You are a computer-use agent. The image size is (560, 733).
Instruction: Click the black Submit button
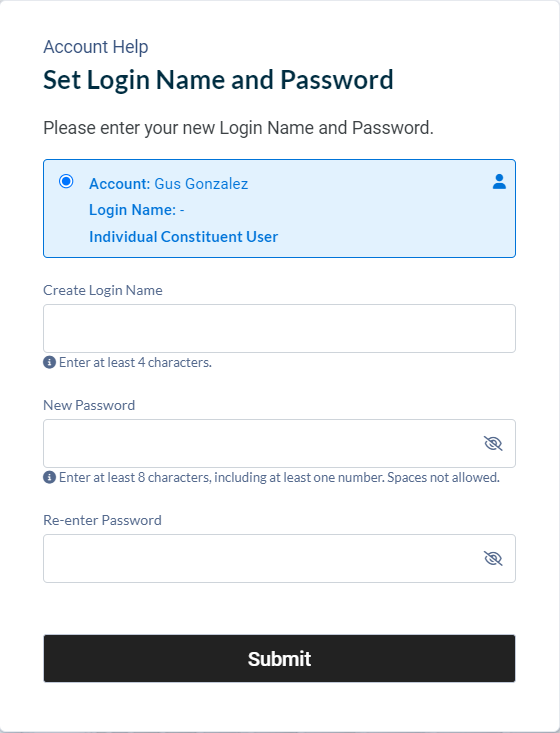(280, 658)
